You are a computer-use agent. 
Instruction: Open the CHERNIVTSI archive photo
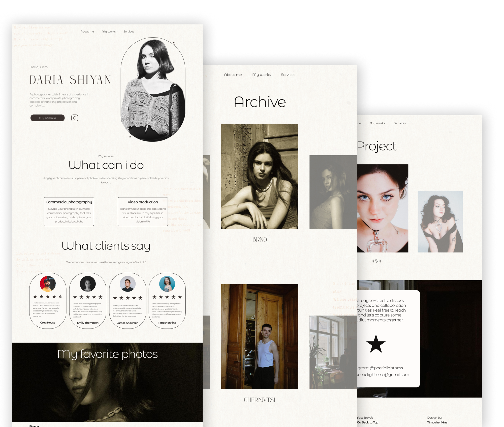coord(260,337)
